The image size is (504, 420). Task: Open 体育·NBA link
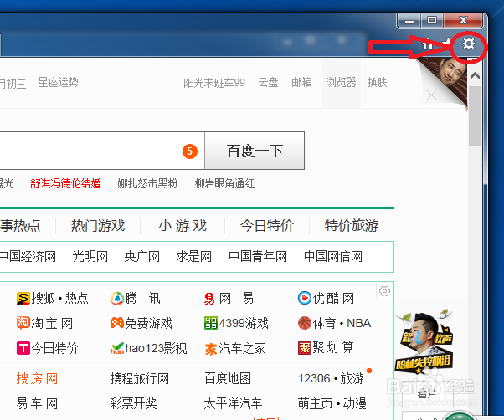click(342, 323)
